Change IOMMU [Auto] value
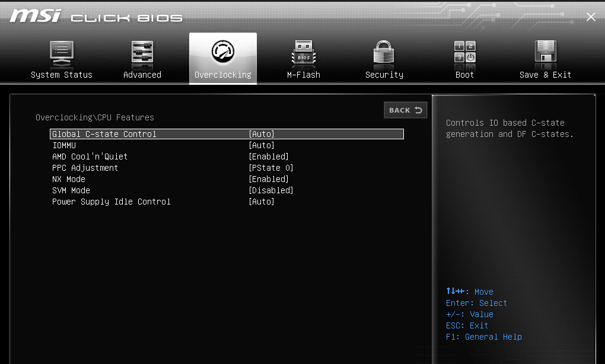Screen dimensions: 605x364 [x=262, y=145]
